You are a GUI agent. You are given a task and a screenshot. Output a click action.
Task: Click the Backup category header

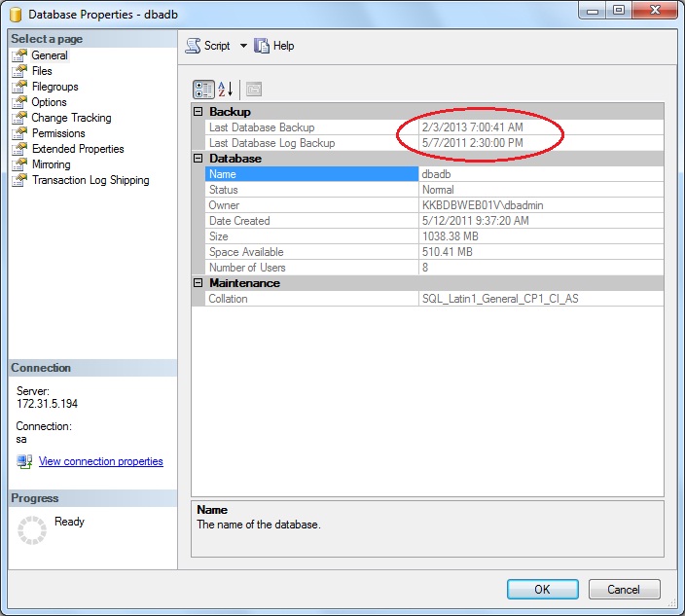(x=428, y=112)
